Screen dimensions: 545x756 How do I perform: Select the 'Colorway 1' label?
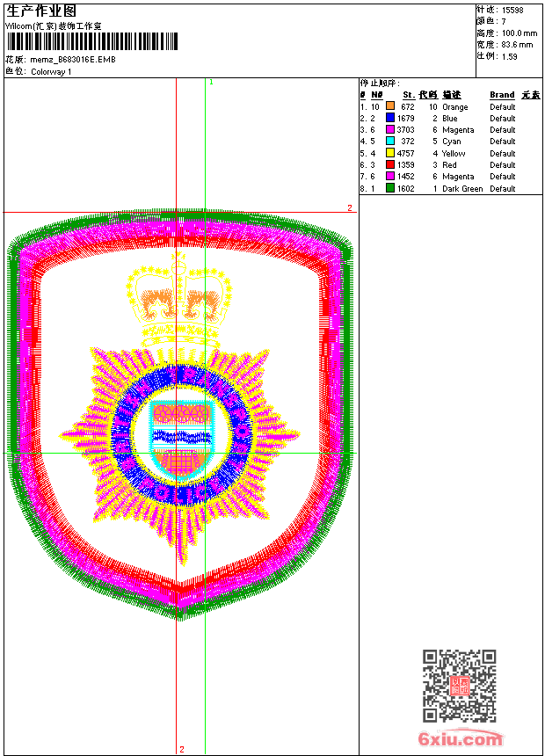point(51,72)
